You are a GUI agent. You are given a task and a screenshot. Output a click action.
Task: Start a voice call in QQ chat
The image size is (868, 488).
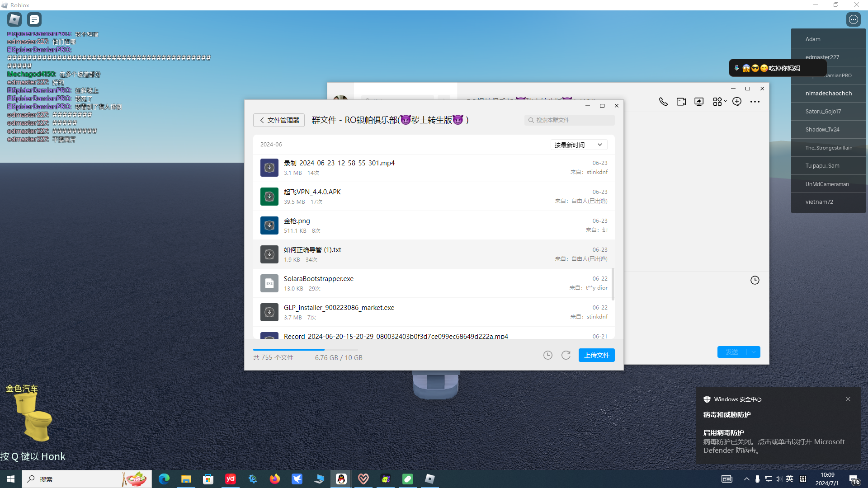(x=663, y=102)
